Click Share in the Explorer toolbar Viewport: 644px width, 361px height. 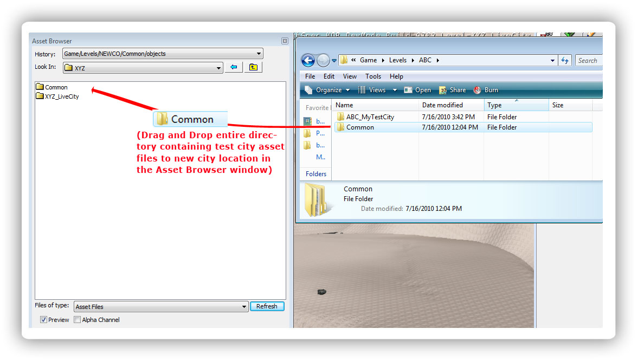(x=453, y=90)
